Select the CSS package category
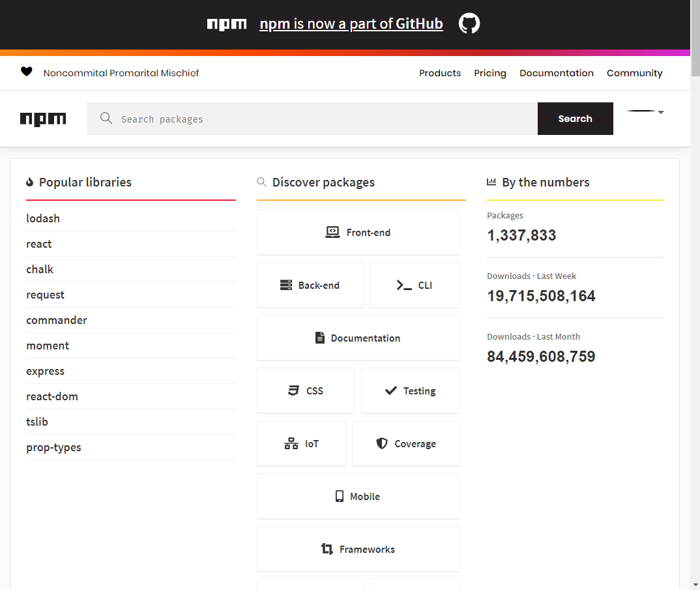The height and width of the screenshot is (590, 700). pos(306,391)
